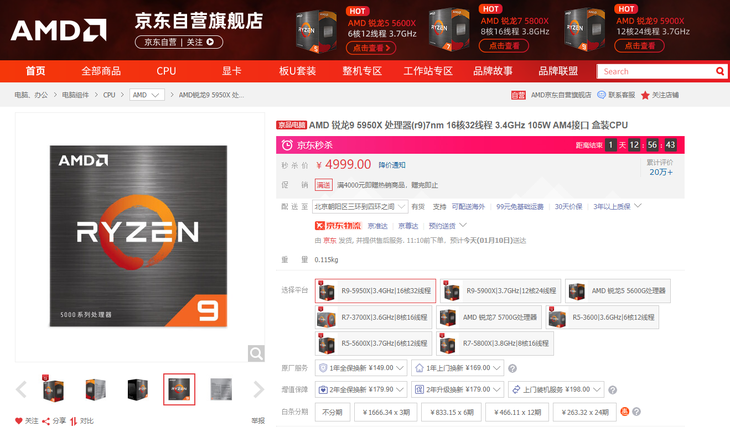Click the share 分享 icon
This screenshot has height=432, width=730.
coord(46,421)
